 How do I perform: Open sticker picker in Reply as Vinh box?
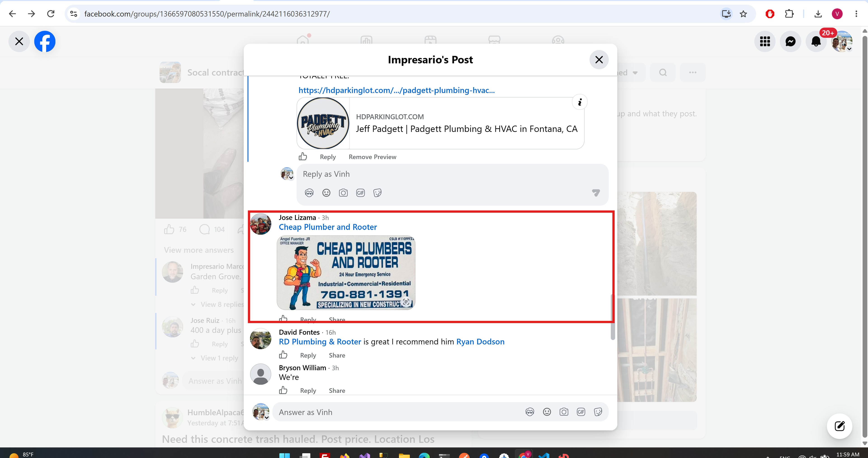coord(377,193)
